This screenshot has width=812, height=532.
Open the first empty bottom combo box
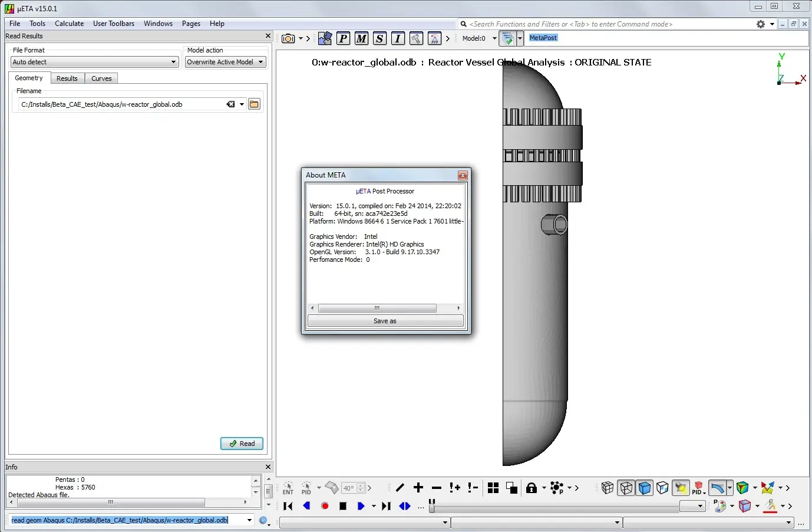[365, 523]
